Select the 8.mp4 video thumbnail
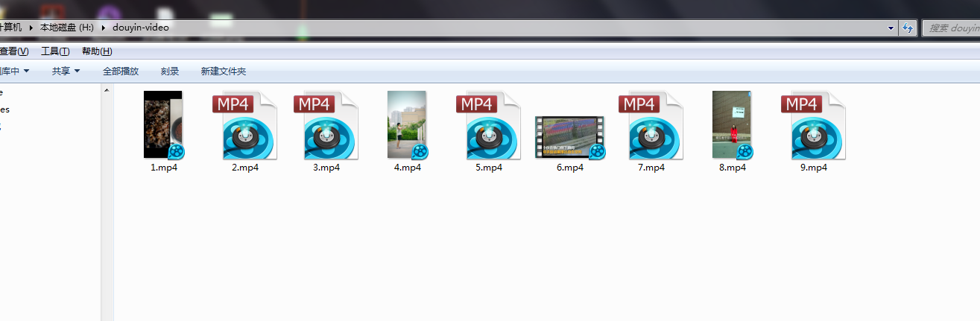The height and width of the screenshot is (321, 980). click(x=732, y=124)
